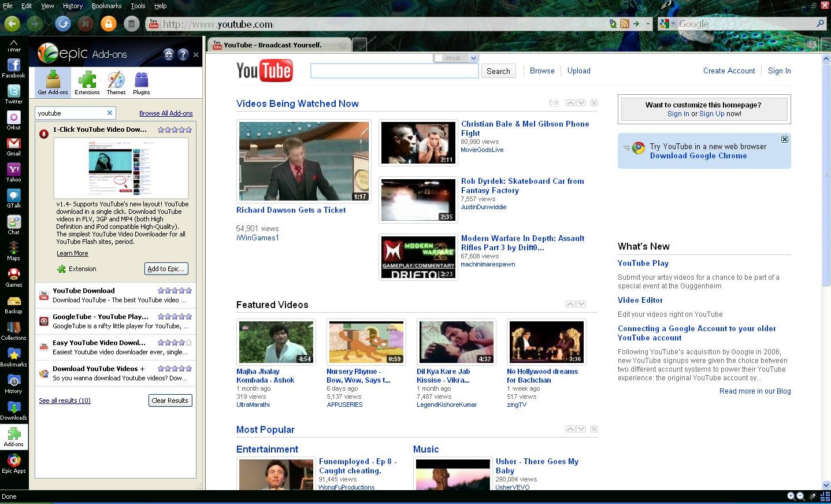This screenshot has width=831, height=504.
Task: Open the History sidebar panel
Action: pyautogui.click(x=13, y=384)
